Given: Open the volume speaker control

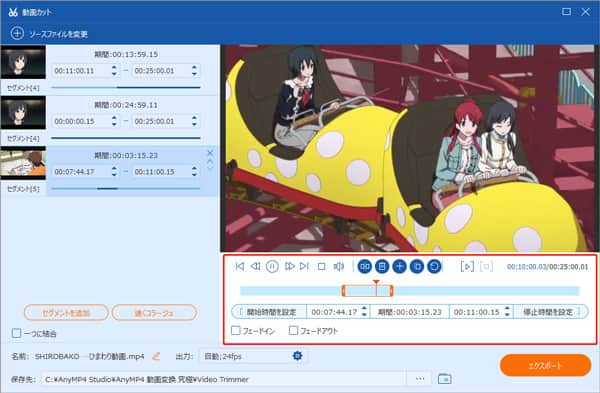Looking at the screenshot, I should pos(339,266).
